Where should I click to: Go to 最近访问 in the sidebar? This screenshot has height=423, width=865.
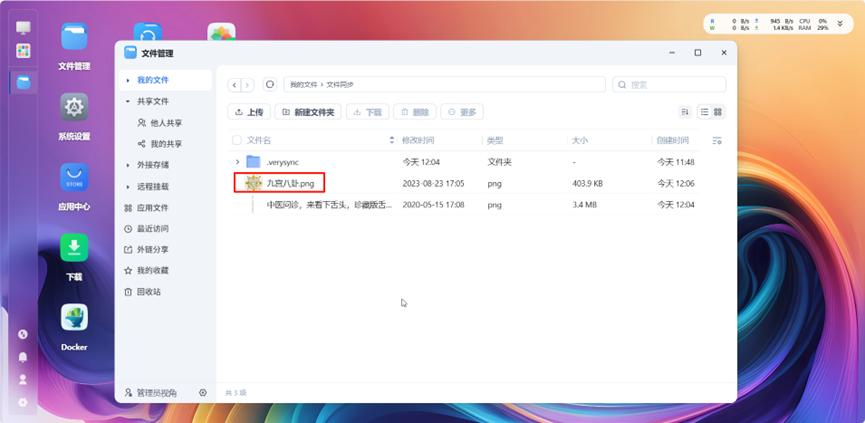(x=152, y=229)
